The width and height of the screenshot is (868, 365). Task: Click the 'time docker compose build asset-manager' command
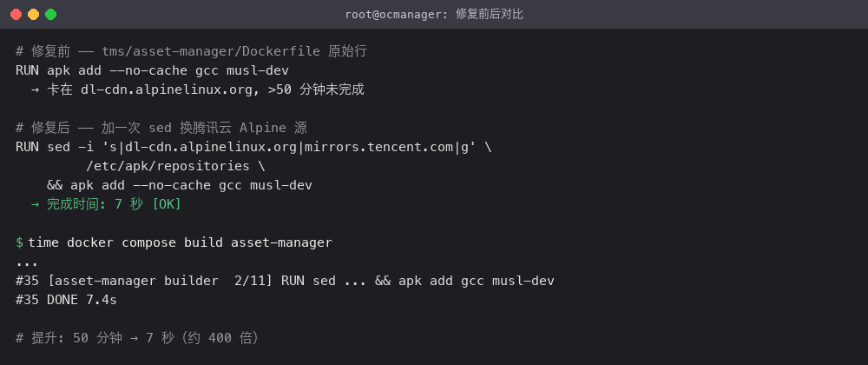tap(181, 242)
